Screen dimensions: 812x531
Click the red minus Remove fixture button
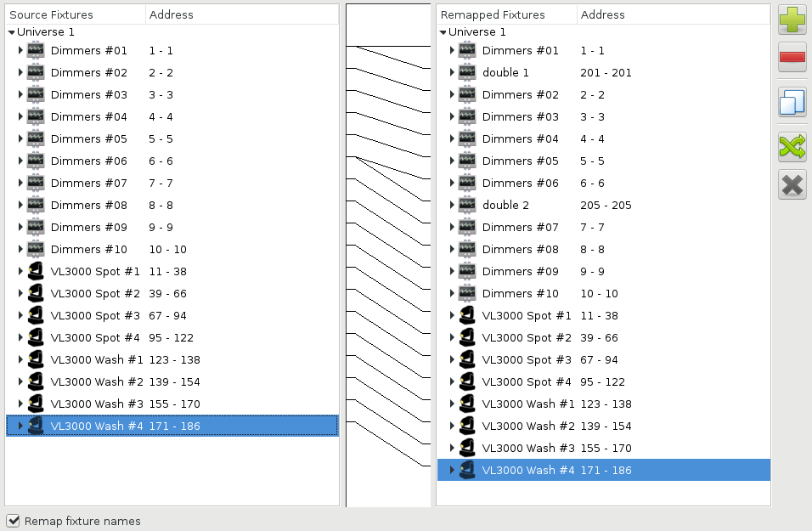coord(792,56)
